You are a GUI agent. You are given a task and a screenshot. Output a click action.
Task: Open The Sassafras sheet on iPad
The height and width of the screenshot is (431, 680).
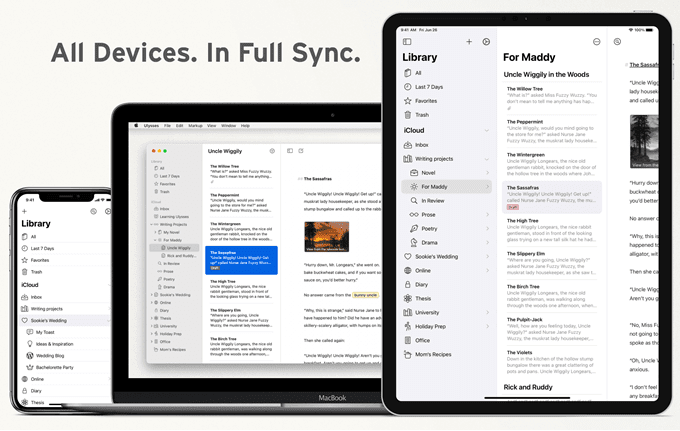552,197
